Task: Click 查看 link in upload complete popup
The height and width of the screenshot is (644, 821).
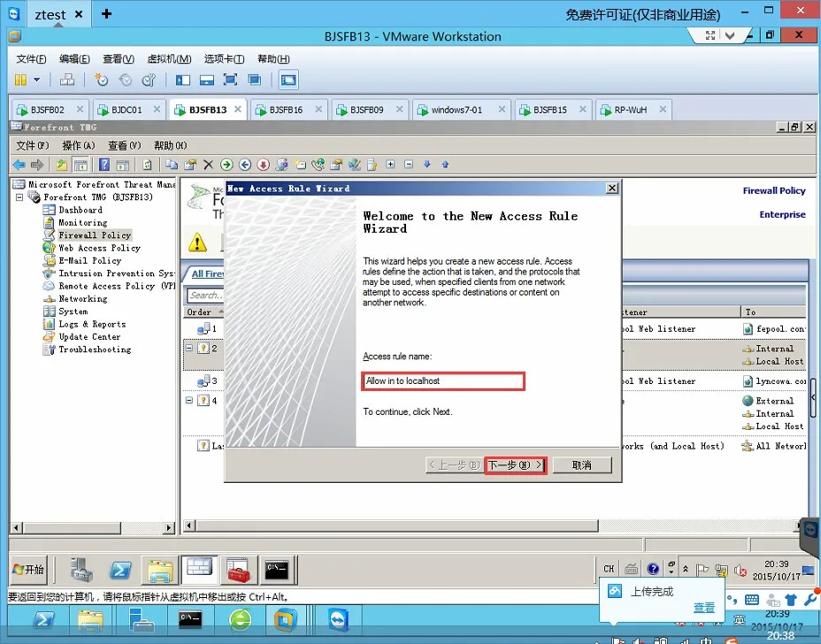Action: coord(704,608)
